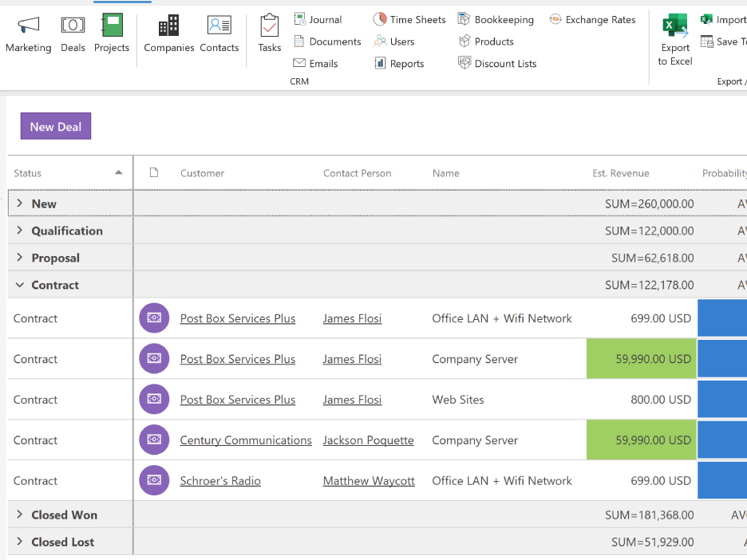Click deal icon for Post Box Company Server row
The image size is (747, 560).
pyautogui.click(x=154, y=358)
